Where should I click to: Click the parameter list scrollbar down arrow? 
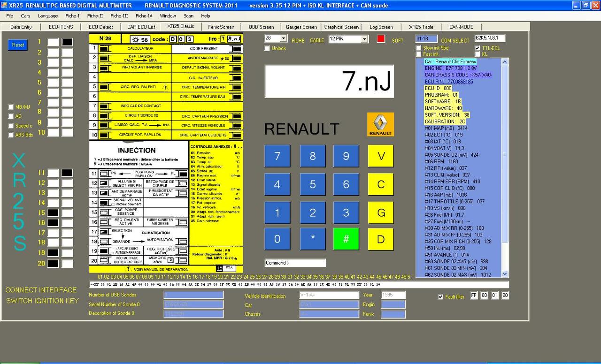505,274
